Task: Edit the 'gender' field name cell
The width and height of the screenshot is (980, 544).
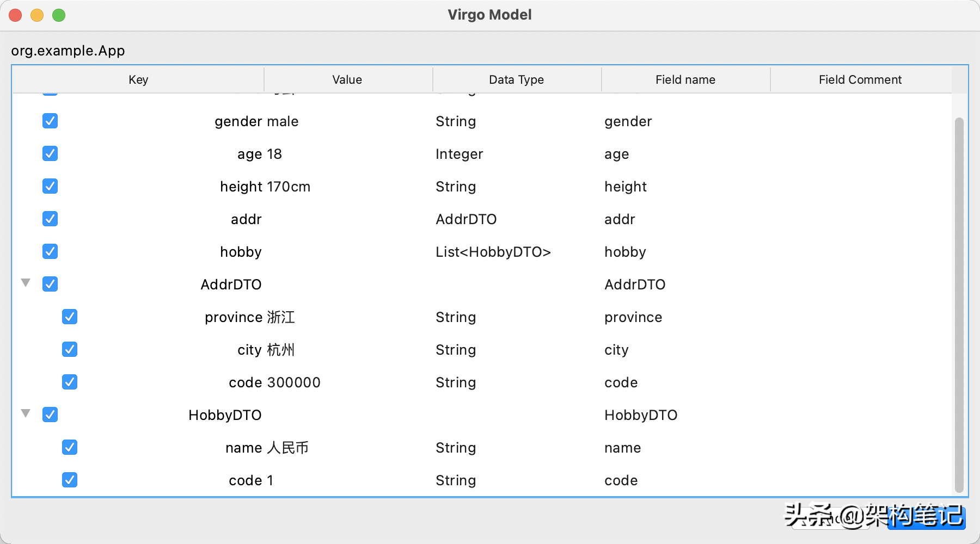Action: (628, 121)
